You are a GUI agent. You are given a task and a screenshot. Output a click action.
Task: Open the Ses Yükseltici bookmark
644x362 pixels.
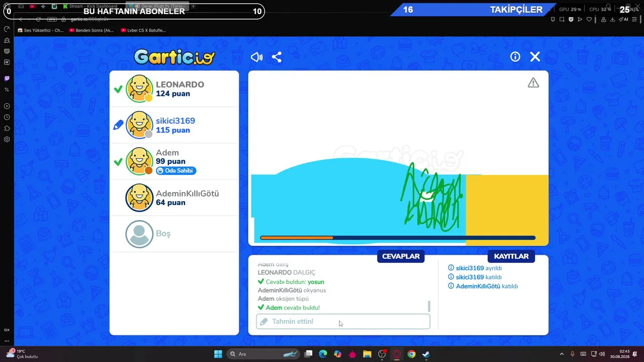coord(40,30)
